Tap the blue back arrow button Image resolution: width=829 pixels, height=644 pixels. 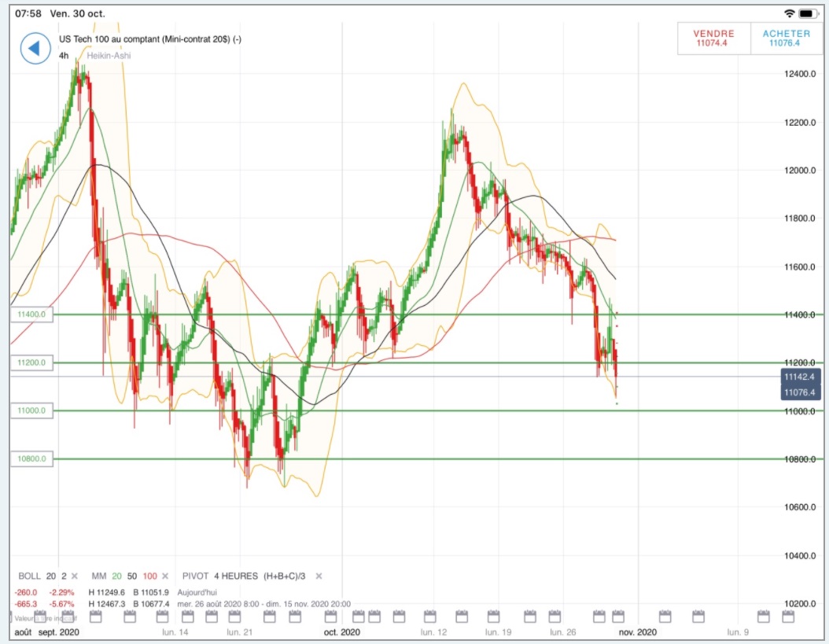tap(35, 49)
